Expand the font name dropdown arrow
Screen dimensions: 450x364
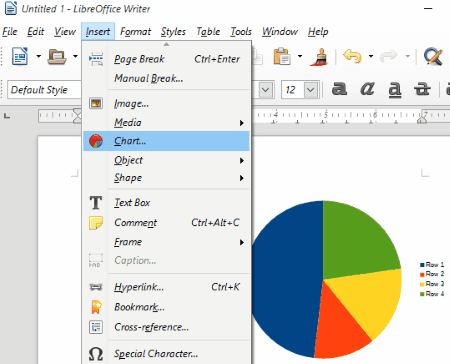tap(266, 90)
